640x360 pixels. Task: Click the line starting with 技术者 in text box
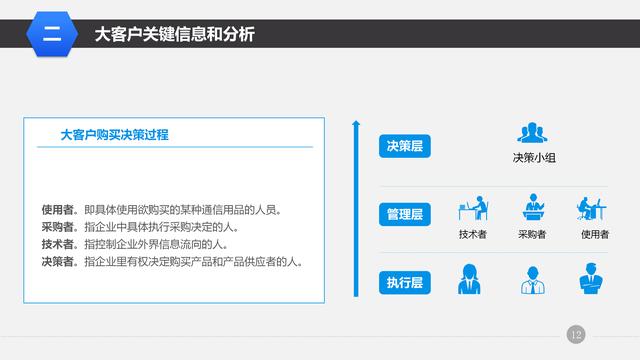point(135,244)
